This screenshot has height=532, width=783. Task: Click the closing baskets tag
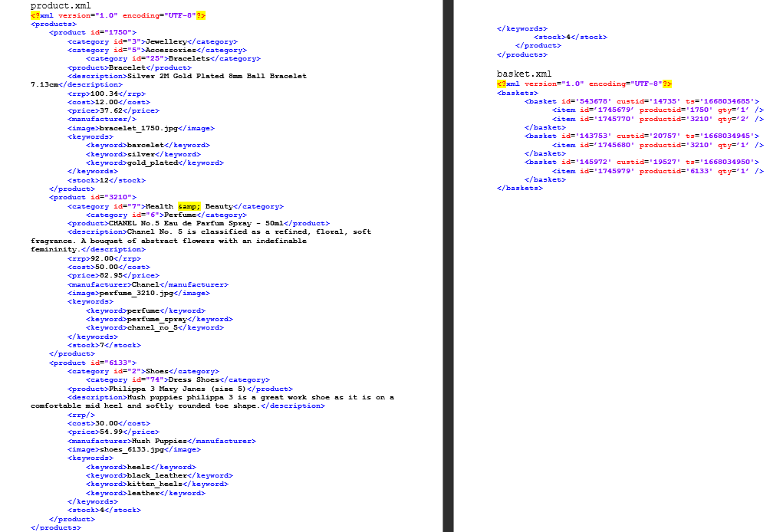point(520,188)
